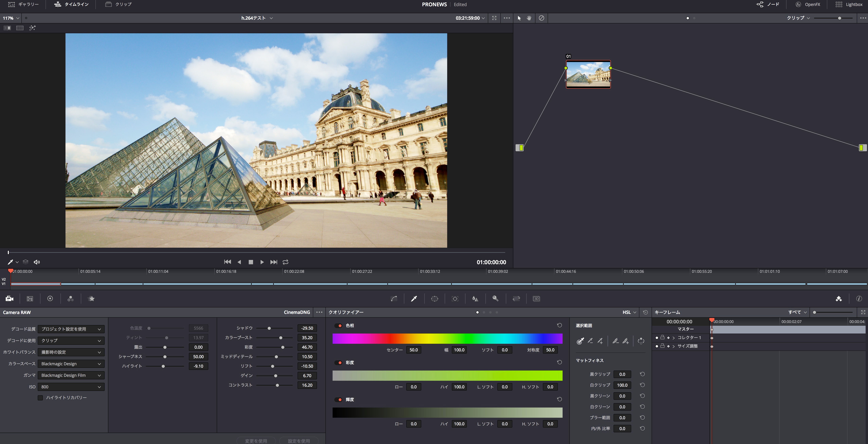Open the Key panel icon
868x444 pixels.
tap(495, 299)
